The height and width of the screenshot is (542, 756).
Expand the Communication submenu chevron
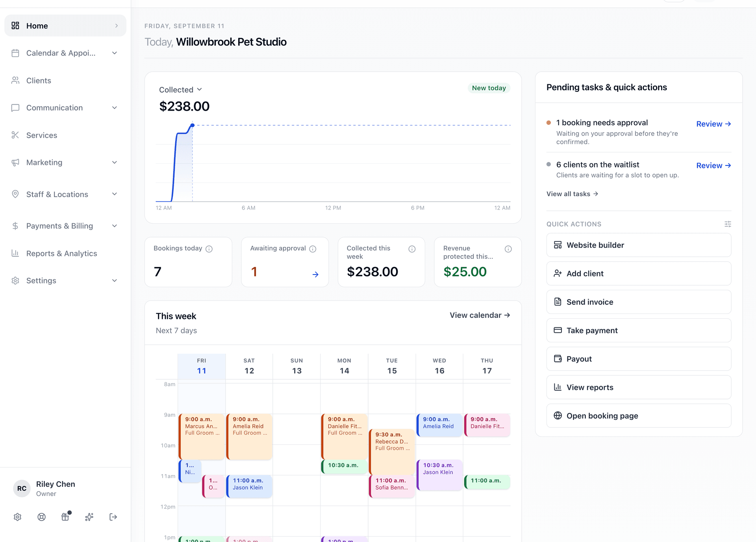pyautogui.click(x=115, y=108)
